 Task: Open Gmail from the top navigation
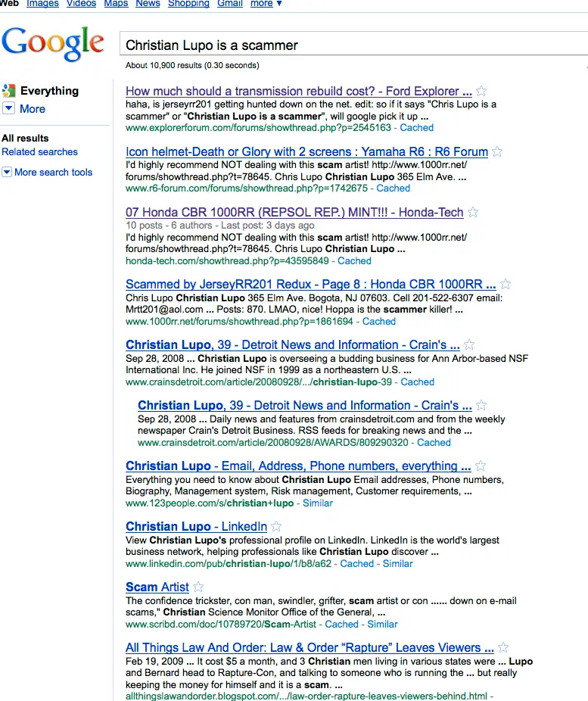[x=229, y=4]
